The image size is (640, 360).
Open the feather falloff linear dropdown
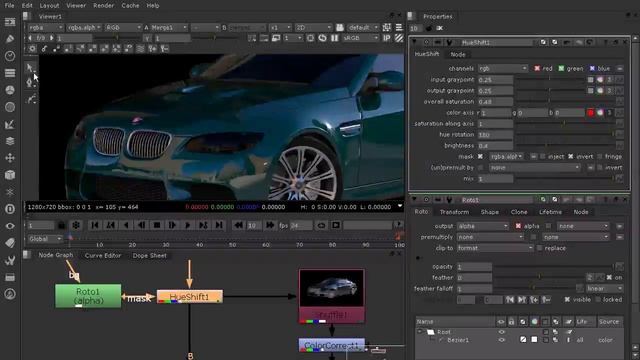(x=604, y=288)
